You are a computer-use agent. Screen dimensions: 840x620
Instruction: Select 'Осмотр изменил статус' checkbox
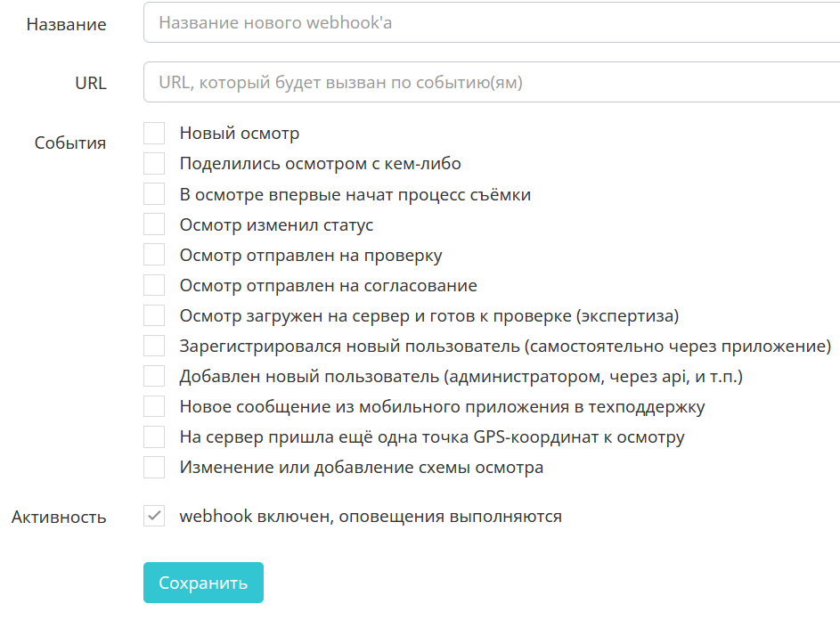pos(154,224)
